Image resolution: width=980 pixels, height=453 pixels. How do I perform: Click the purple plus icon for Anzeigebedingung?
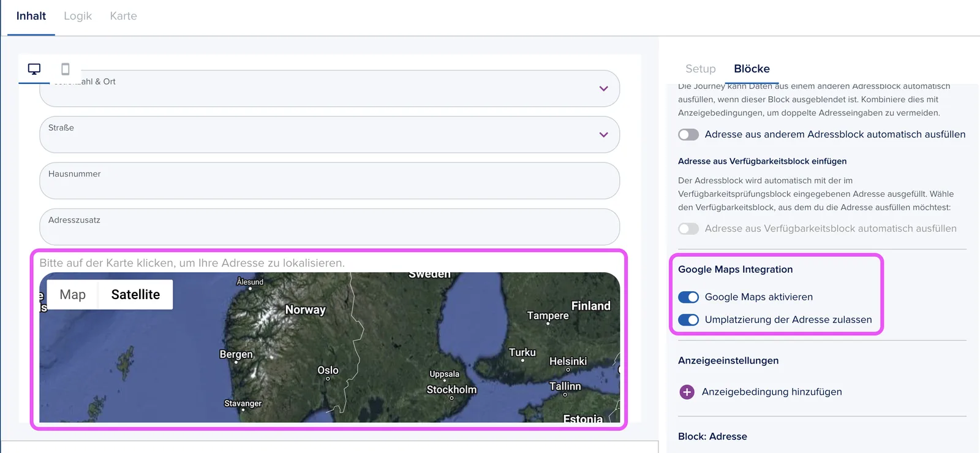point(687,392)
